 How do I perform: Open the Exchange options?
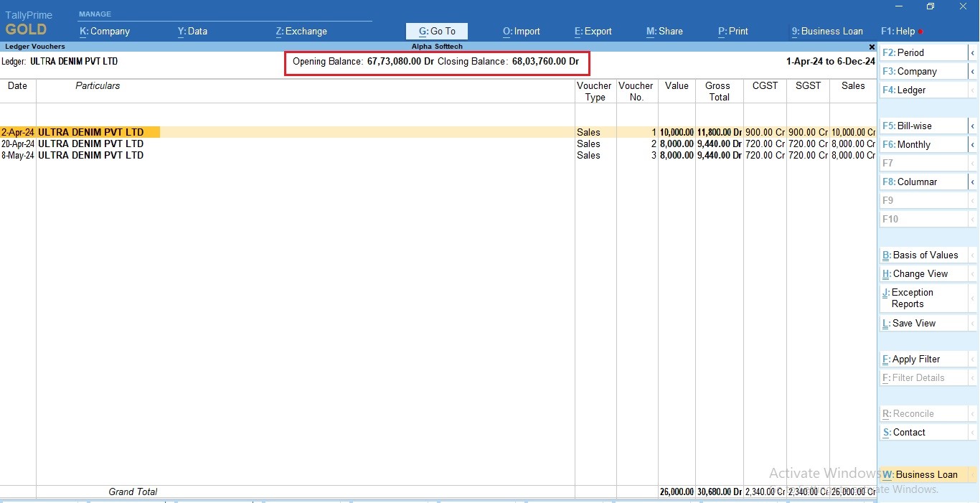pyautogui.click(x=301, y=31)
